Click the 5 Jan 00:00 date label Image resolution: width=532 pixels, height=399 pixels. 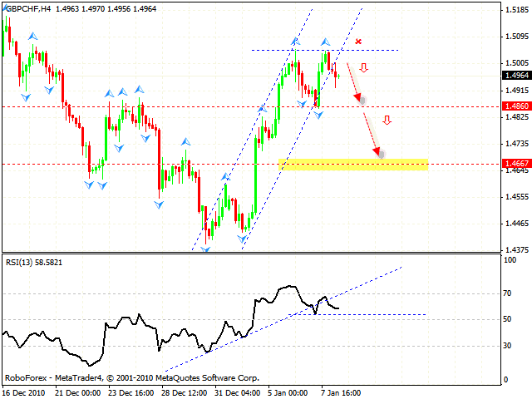pyautogui.click(x=288, y=393)
